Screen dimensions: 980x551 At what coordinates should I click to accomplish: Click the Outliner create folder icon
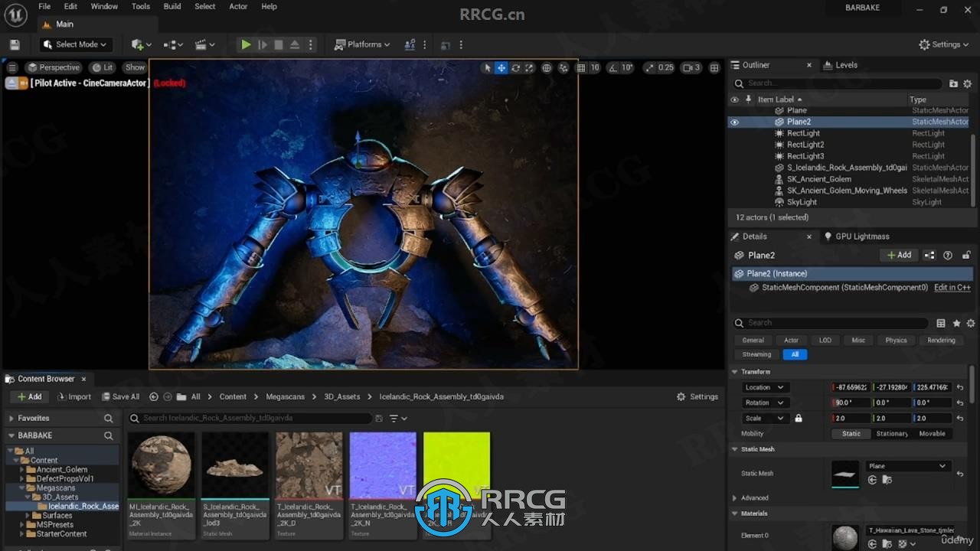[953, 83]
